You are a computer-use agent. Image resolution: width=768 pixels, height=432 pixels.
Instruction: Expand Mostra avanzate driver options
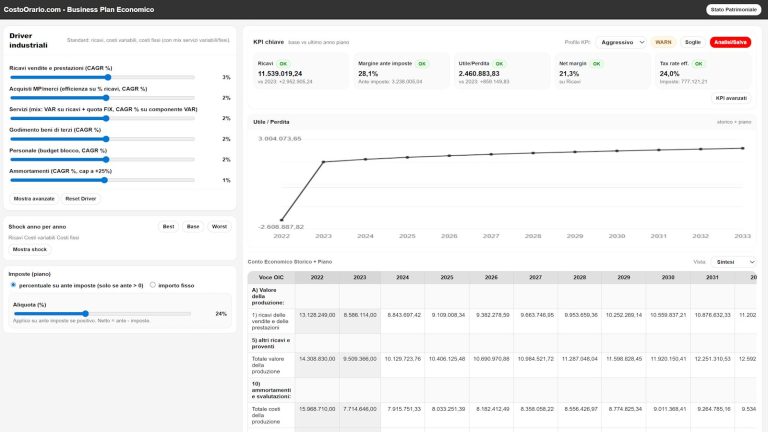[x=34, y=198]
